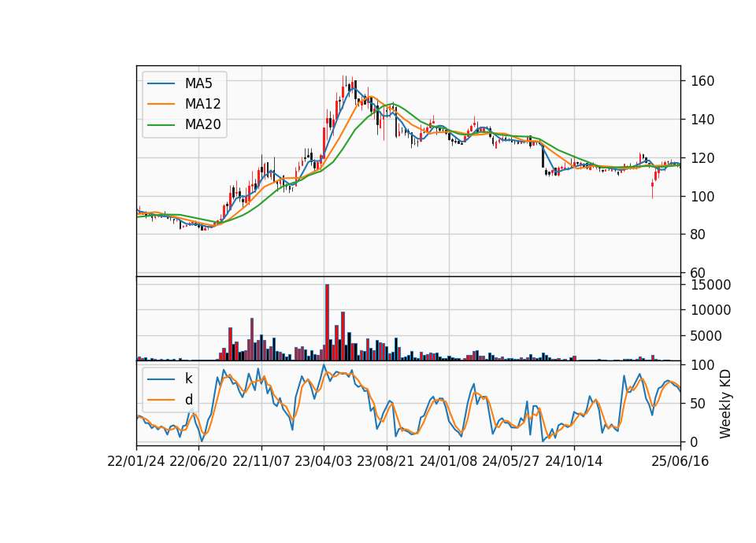Click the 23/08/21 date label
This screenshot has height=543, width=756.
[x=386, y=462]
